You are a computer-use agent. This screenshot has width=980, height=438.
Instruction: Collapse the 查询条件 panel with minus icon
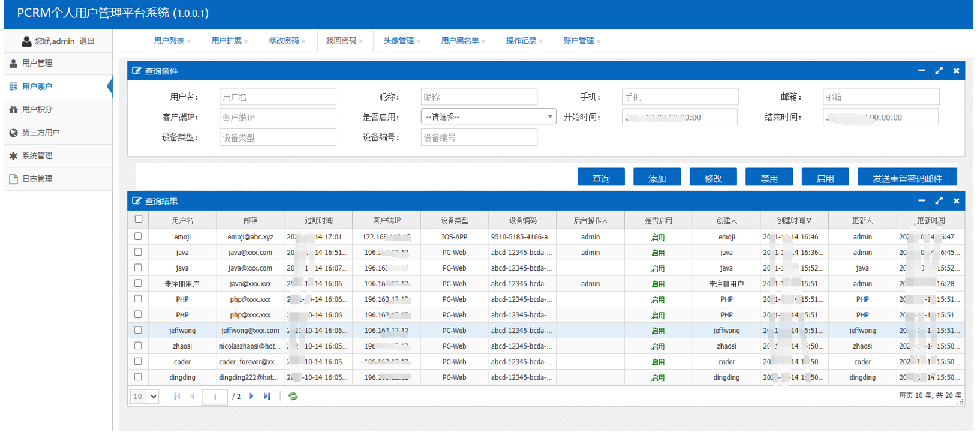click(921, 71)
